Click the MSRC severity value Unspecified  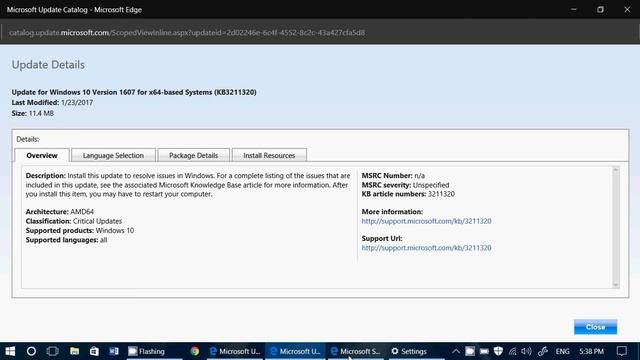pyautogui.click(x=431, y=185)
